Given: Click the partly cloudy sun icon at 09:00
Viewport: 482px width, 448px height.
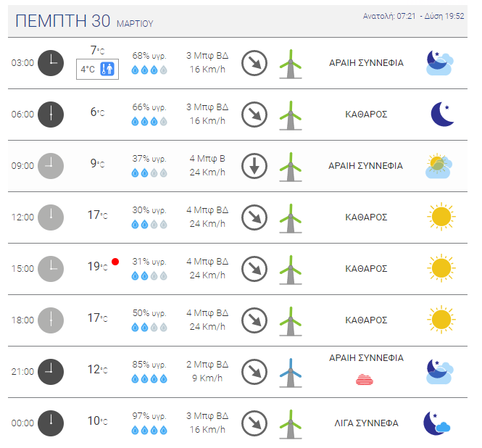Looking at the screenshot, I should (x=439, y=166).
